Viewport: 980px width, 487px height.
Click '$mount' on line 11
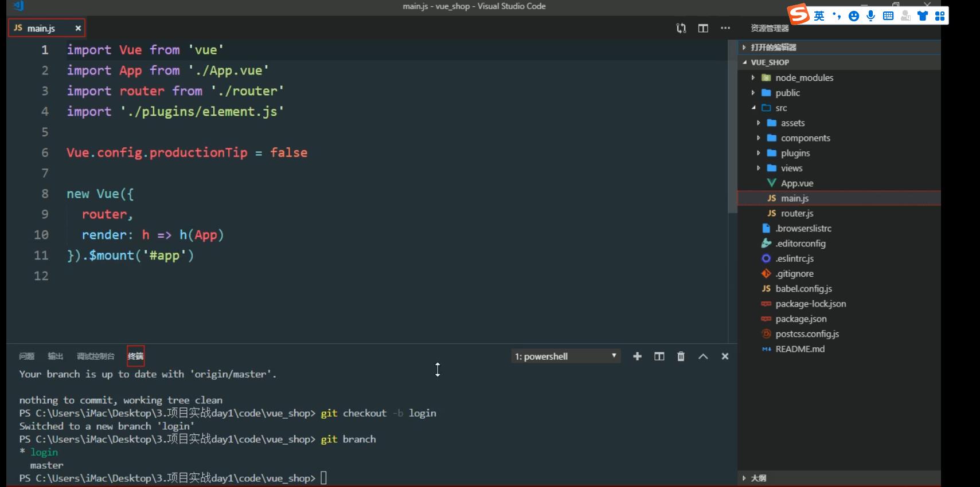pos(111,256)
